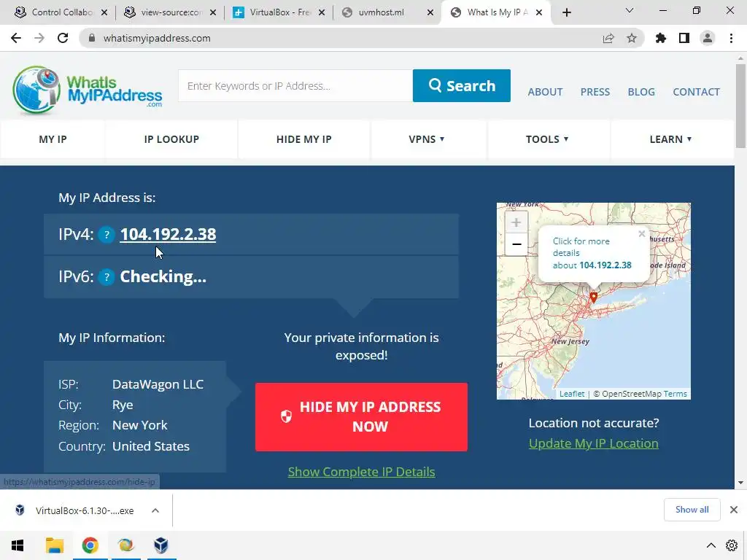Image resolution: width=747 pixels, height=560 pixels.
Task: Click the share page icon in address bar
Action: pyautogui.click(x=608, y=38)
